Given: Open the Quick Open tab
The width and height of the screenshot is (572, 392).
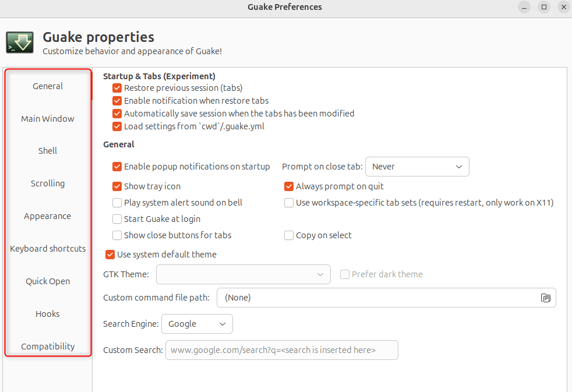Looking at the screenshot, I should [48, 281].
